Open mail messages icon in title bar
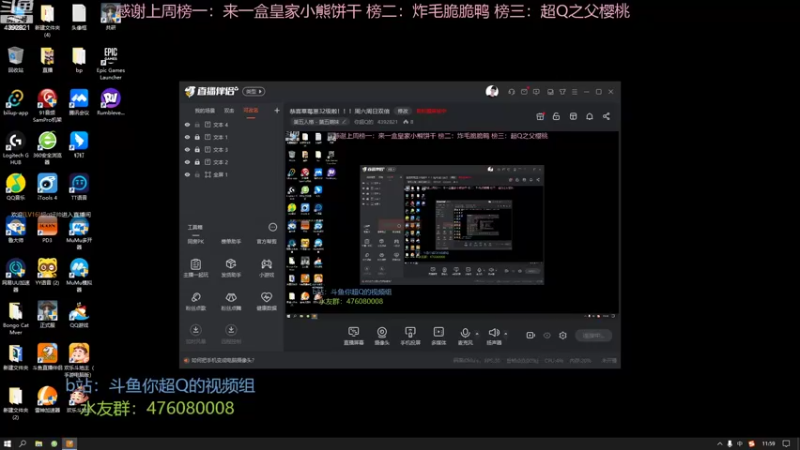The height and width of the screenshot is (450, 800). pyautogui.click(x=524, y=92)
